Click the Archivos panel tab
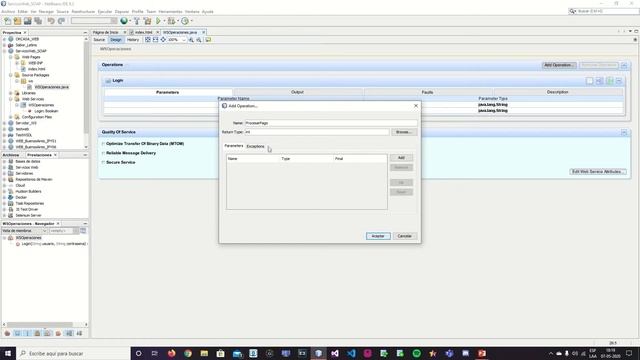640x360 pixels. pos(11,155)
